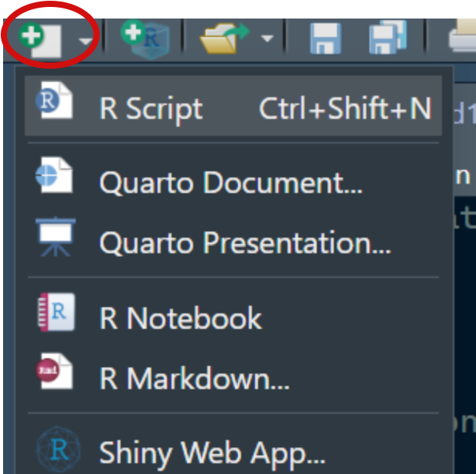Create a new R Notebook
The image size is (476, 474).
point(180,318)
